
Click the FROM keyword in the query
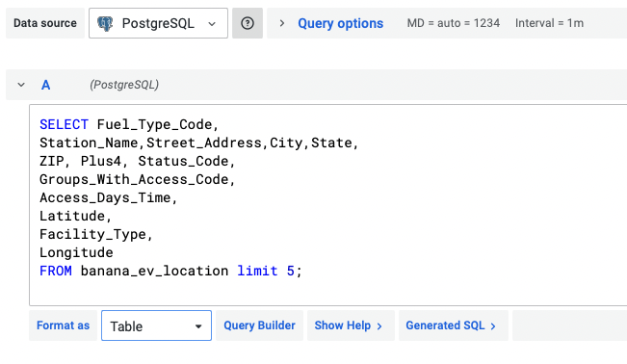pyautogui.click(x=56, y=271)
